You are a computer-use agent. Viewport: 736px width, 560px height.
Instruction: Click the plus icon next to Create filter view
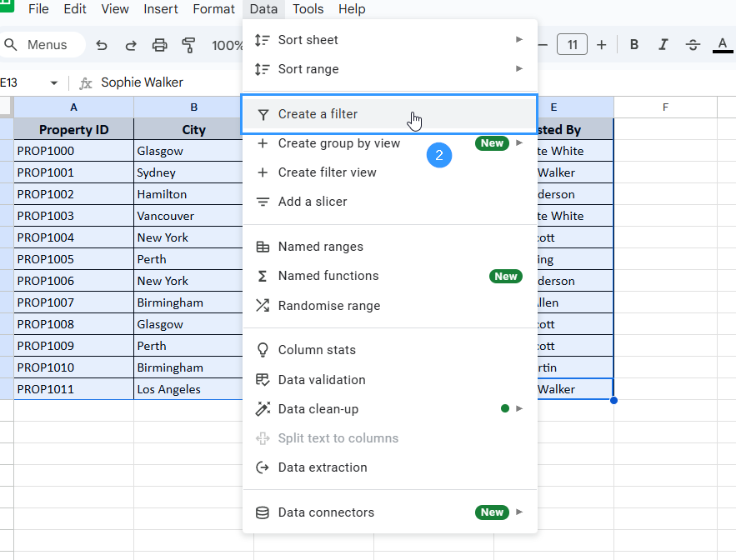click(x=263, y=172)
